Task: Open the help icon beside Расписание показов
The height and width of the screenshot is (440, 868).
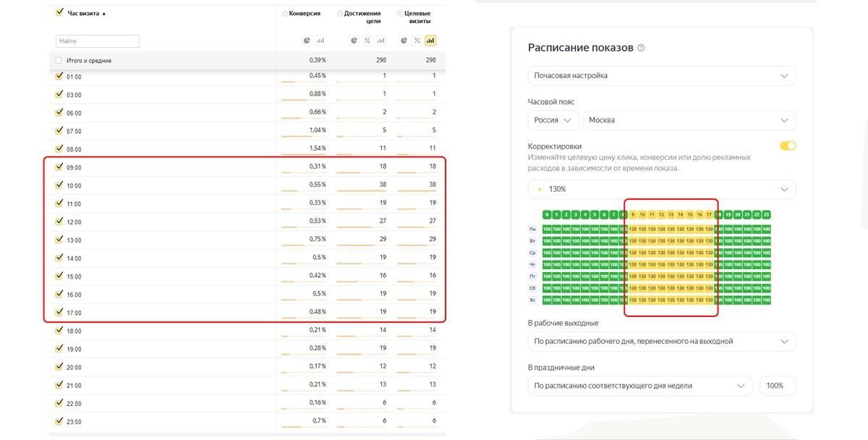Action: click(x=641, y=48)
